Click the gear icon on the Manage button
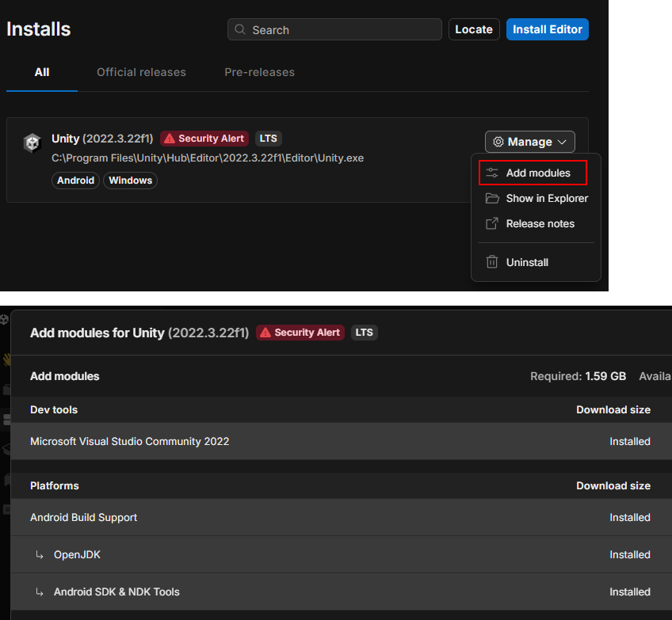The image size is (672, 620). [498, 143]
